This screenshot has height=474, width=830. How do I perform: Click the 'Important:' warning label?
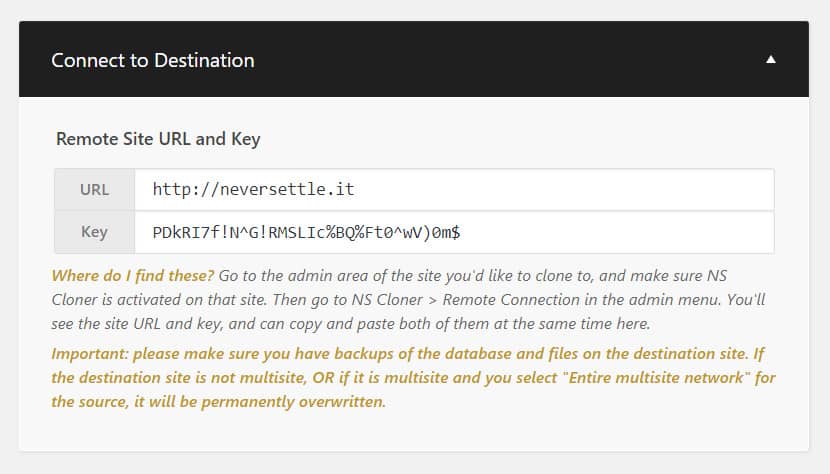click(x=95, y=354)
